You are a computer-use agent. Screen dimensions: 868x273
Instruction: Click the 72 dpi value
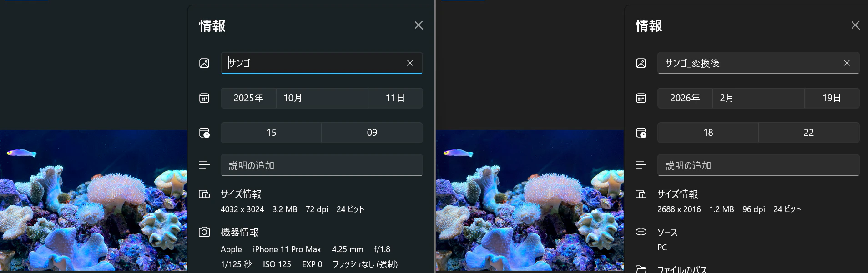pyautogui.click(x=317, y=209)
